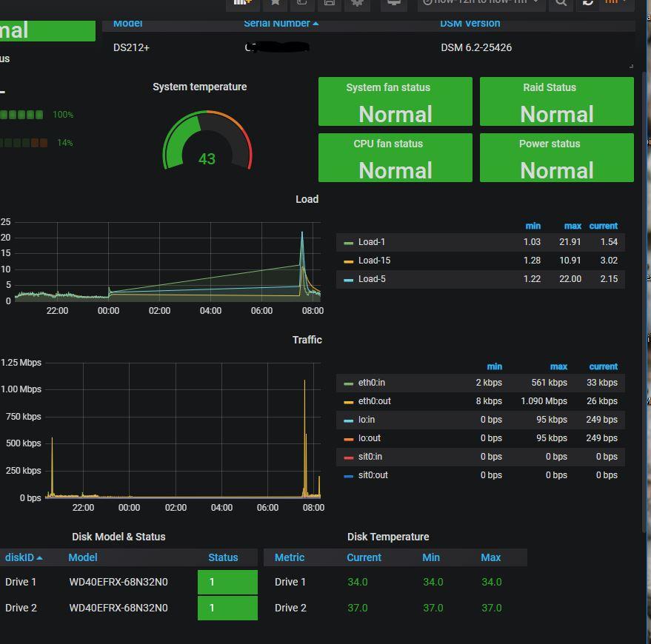Click the system temperature gauge value 43
Image resolution: width=651 pixels, height=644 pixels.
[207, 159]
